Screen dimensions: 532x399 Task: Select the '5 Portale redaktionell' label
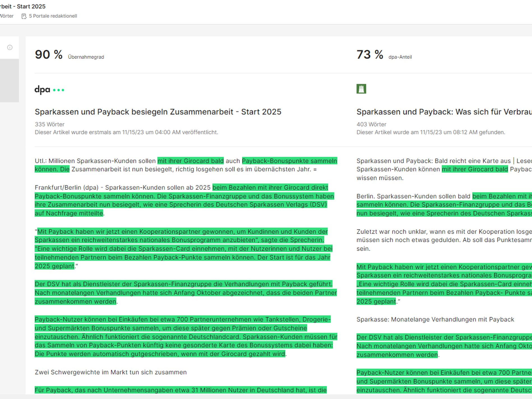[x=53, y=16]
